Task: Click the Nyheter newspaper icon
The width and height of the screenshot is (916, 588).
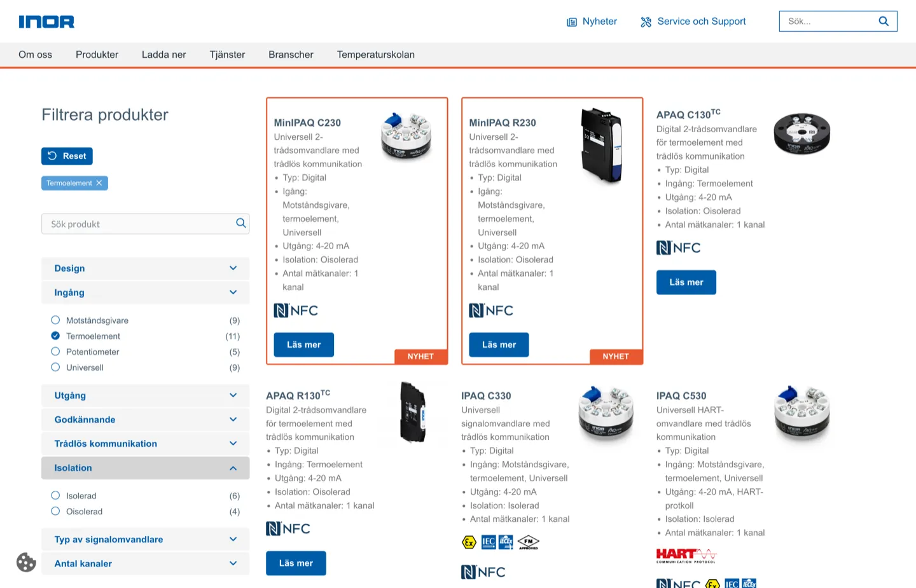Action: tap(572, 22)
